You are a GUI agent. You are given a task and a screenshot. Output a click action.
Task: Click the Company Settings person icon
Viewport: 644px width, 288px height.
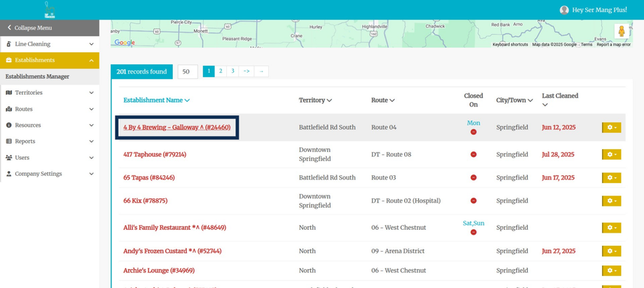click(x=8, y=174)
